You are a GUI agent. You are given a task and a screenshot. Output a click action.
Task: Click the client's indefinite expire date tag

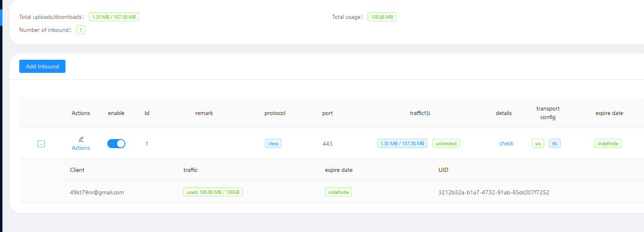click(338, 192)
